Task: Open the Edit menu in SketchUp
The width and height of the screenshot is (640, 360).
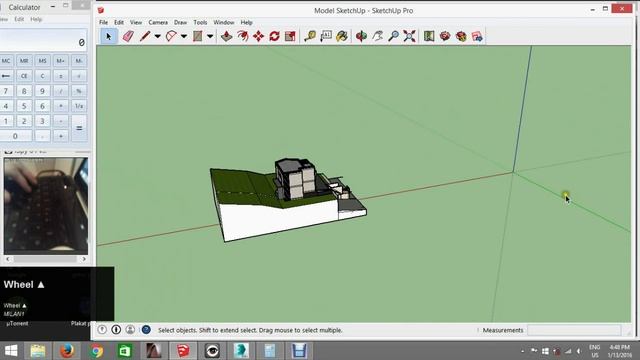Action: (119, 22)
